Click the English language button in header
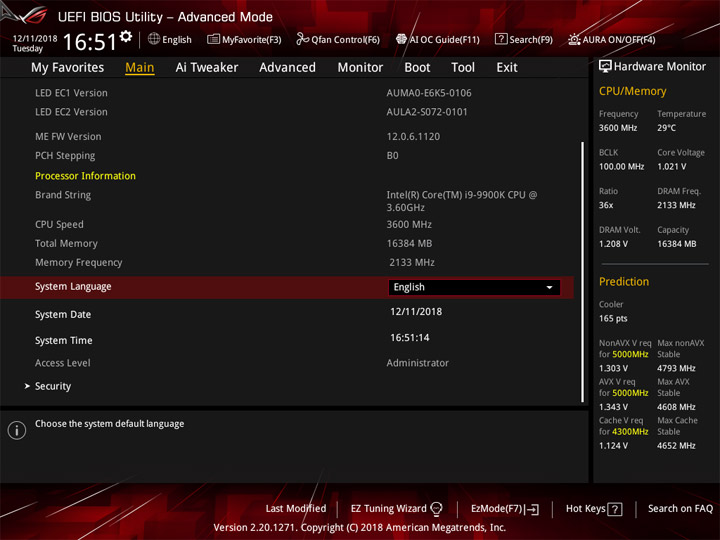This screenshot has width=720, height=540. (x=170, y=39)
